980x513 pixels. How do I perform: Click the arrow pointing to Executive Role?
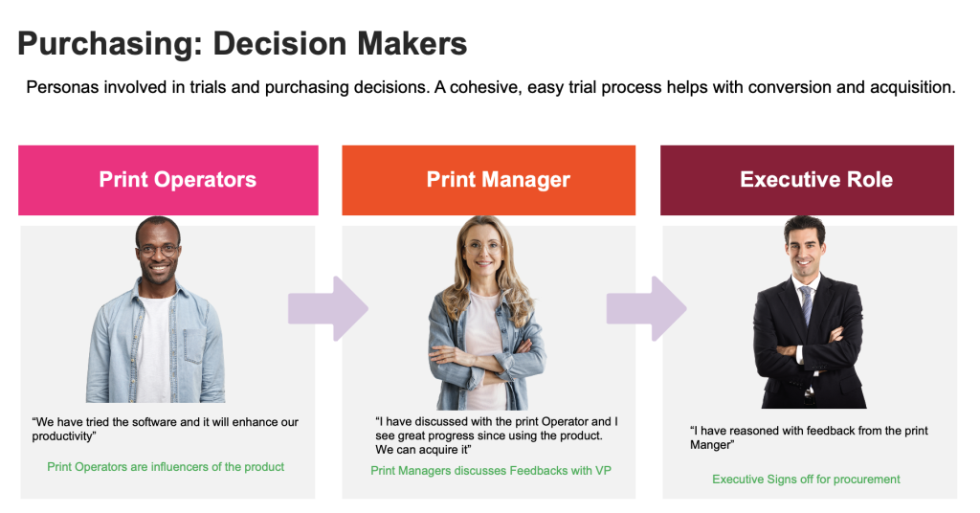point(646,308)
